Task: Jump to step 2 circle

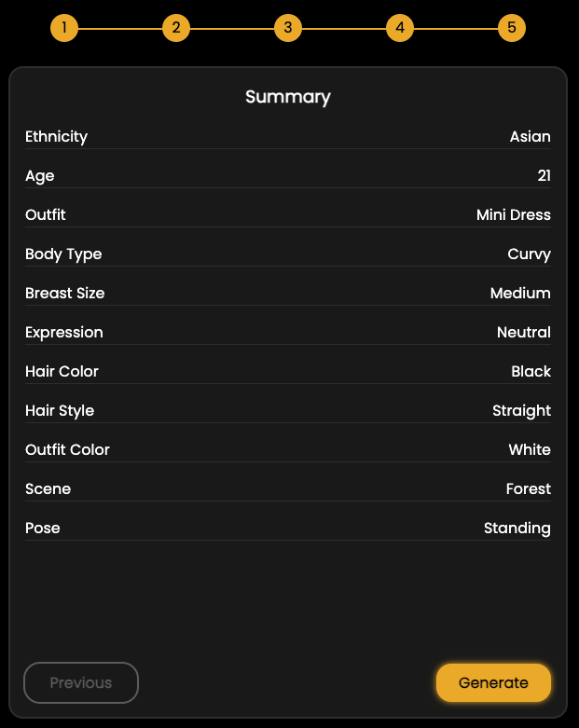Action: 176,28
